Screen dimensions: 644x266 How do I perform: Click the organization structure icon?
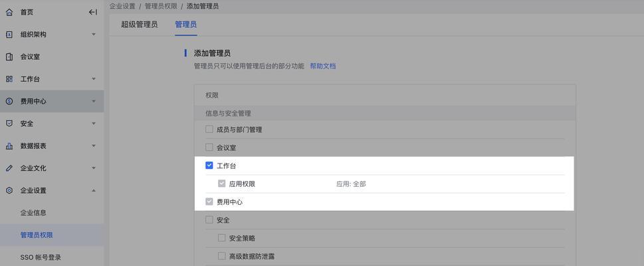tap(9, 35)
